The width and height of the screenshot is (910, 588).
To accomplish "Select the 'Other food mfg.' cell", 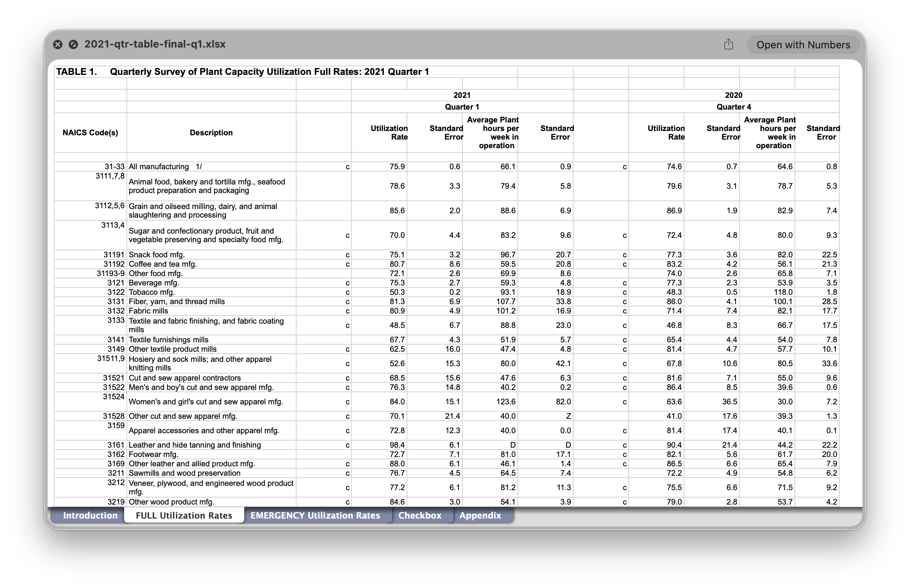I will pyautogui.click(x=211, y=273).
